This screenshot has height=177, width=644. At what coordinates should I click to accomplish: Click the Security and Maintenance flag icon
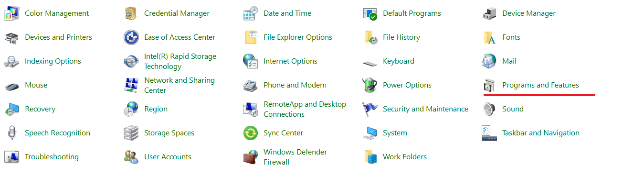click(370, 109)
